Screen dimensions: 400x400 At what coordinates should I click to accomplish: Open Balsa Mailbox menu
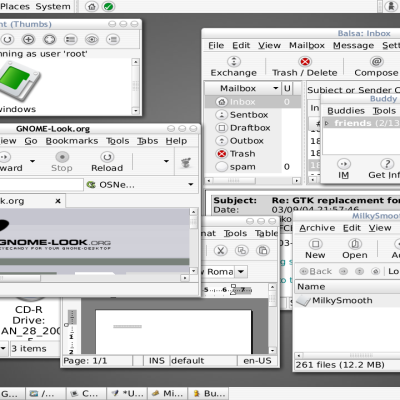(x=307, y=45)
